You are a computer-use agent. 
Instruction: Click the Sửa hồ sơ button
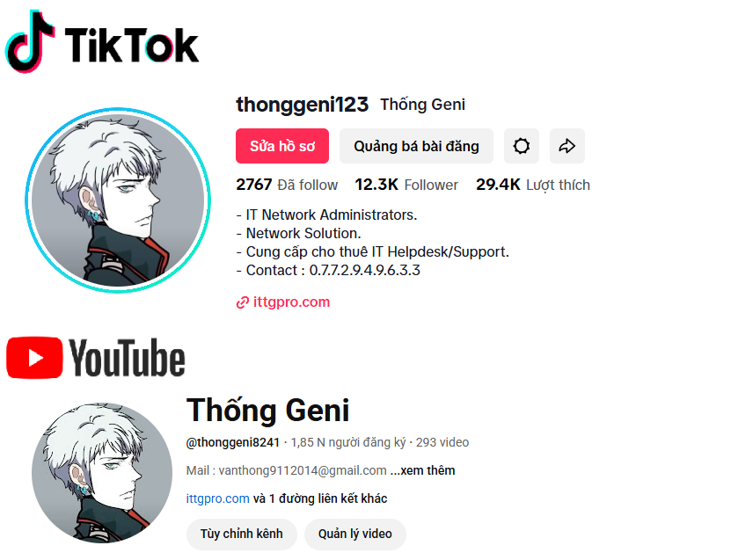click(282, 146)
